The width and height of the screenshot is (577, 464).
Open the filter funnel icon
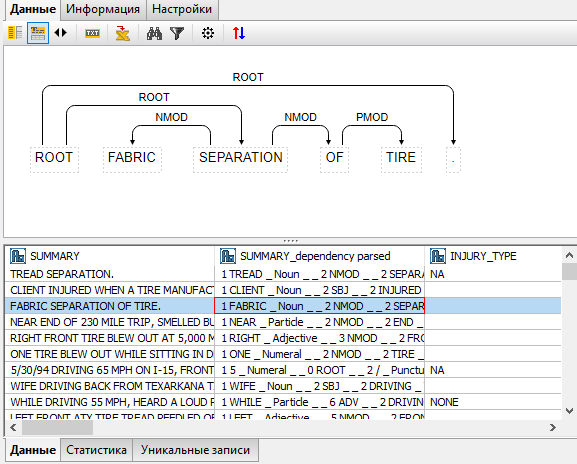click(x=177, y=33)
